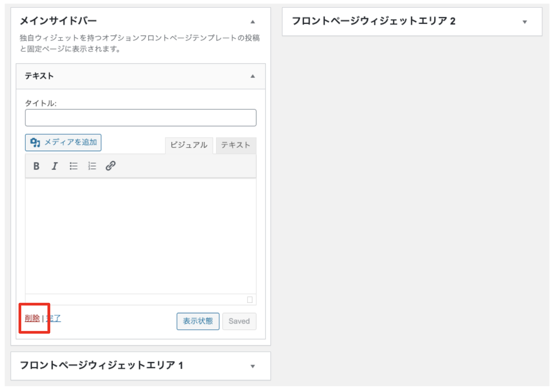
Task: Click inside the text editor area
Action: coord(140,236)
